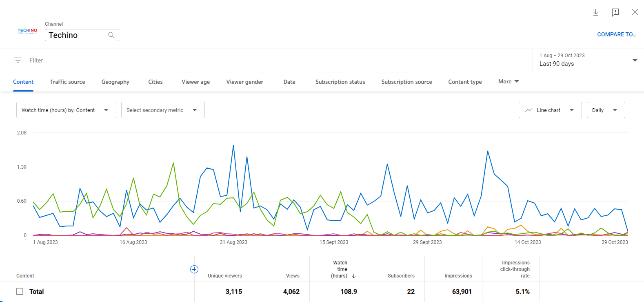
Task: Switch to the Viewer age tab
Action: 196,82
